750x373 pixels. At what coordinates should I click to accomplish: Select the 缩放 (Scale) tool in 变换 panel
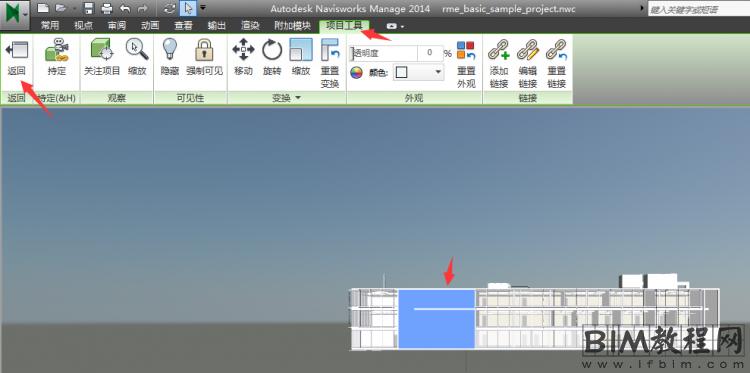(x=301, y=58)
